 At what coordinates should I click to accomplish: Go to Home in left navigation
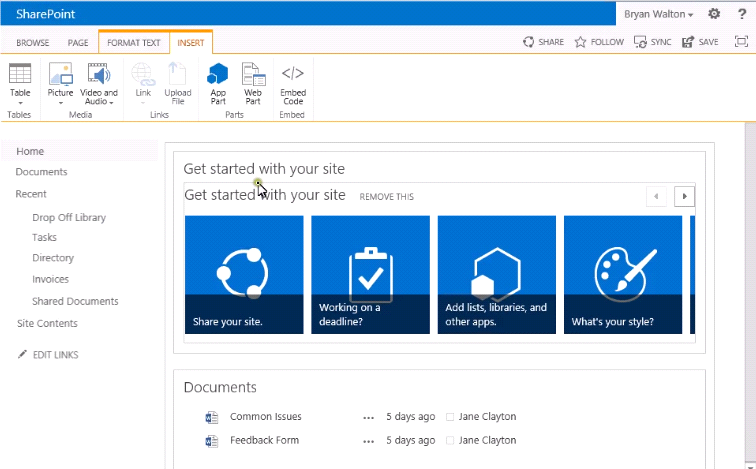click(30, 151)
